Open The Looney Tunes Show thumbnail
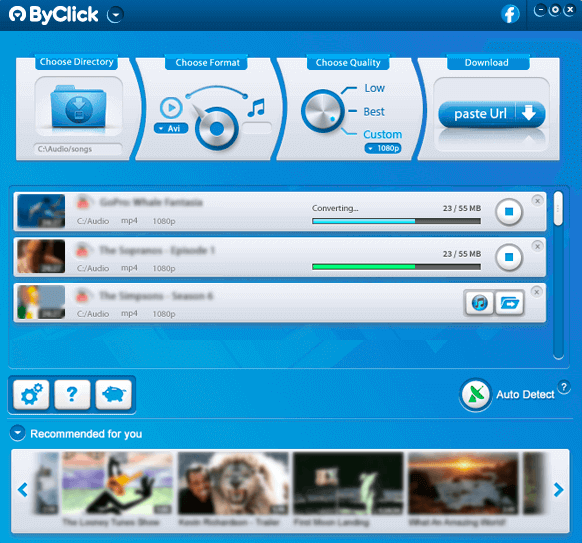 pyautogui.click(x=117, y=483)
